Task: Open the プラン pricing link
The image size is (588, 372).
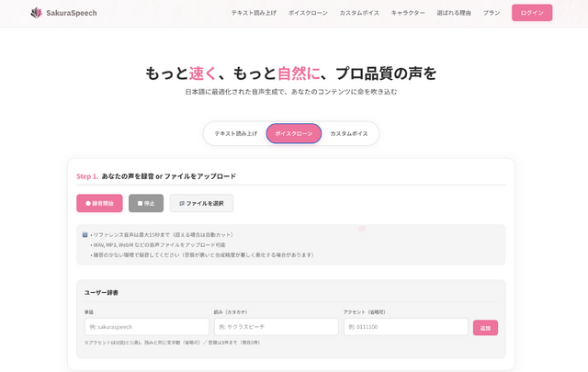Action: (492, 13)
